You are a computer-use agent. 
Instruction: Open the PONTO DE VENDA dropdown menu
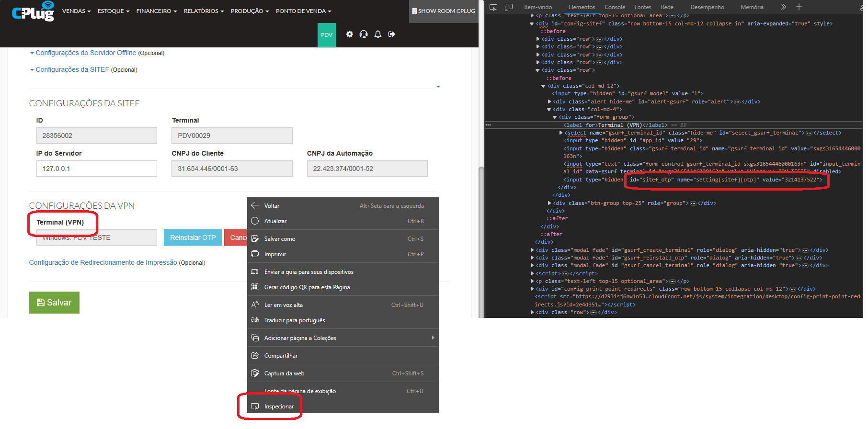point(304,11)
